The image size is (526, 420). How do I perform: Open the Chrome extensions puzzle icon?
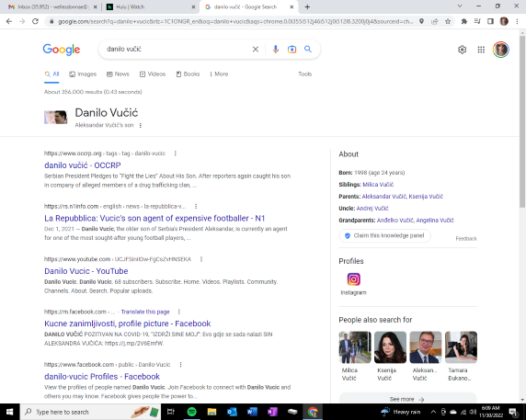pyautogui.click(x=464, y=21)
